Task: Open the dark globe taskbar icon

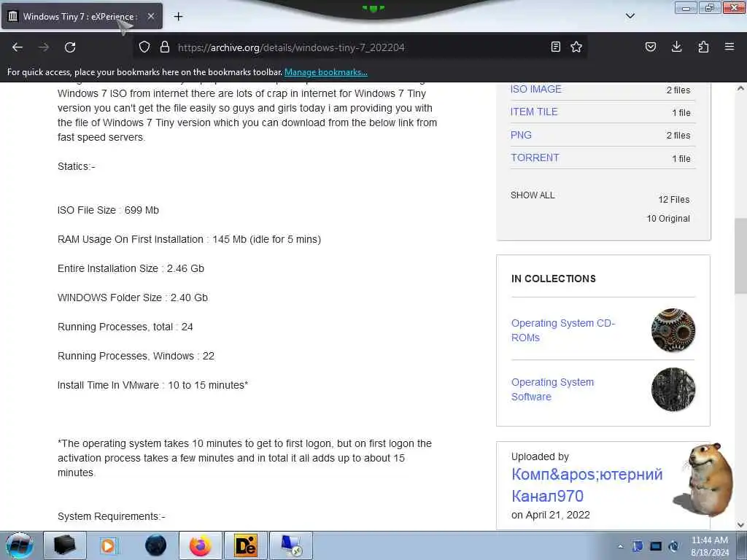Action: coord(155,545)
